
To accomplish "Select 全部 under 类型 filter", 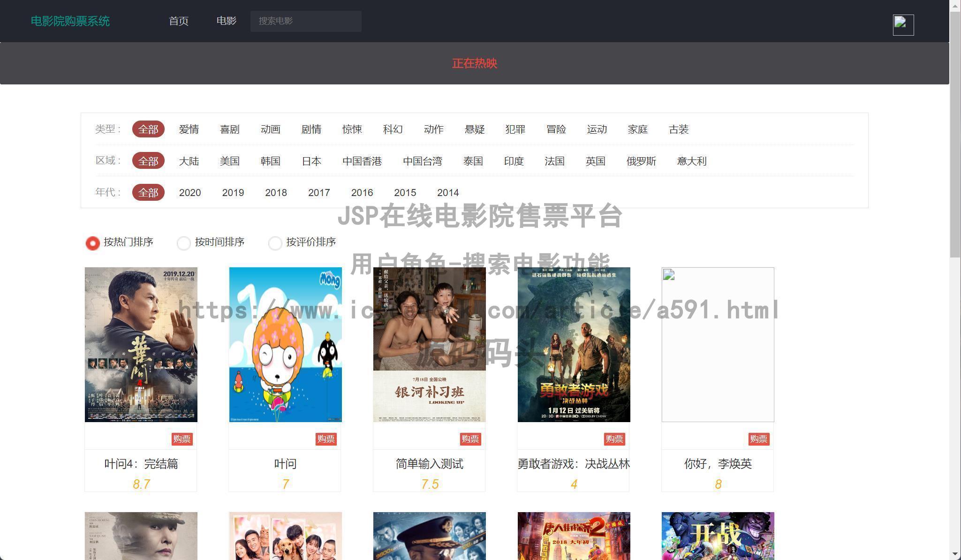I will [148, 129].
